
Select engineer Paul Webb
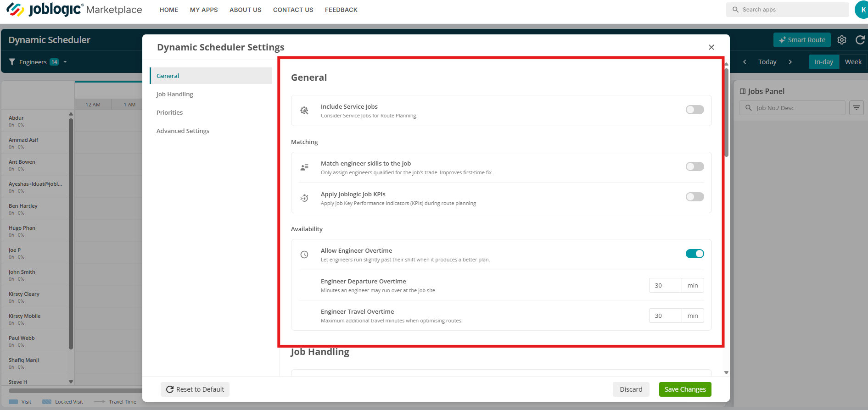pyautogui.click(x=34, y=341)
